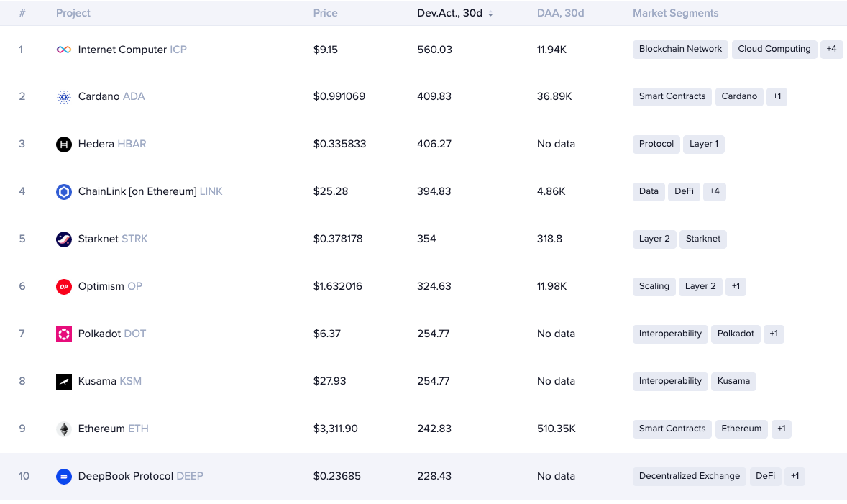Click the Polkadot pink logo icon

(x=64, y=334)
